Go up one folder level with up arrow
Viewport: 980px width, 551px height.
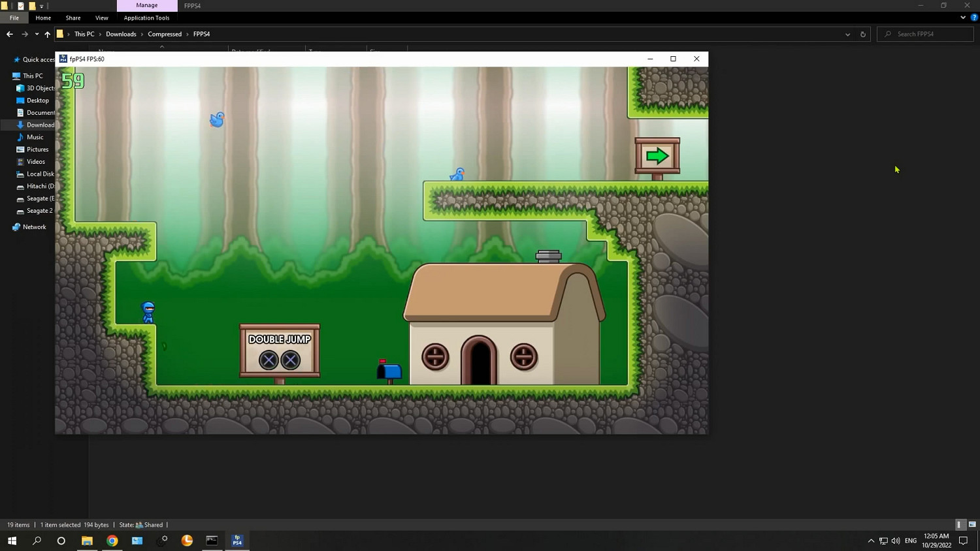47,34
